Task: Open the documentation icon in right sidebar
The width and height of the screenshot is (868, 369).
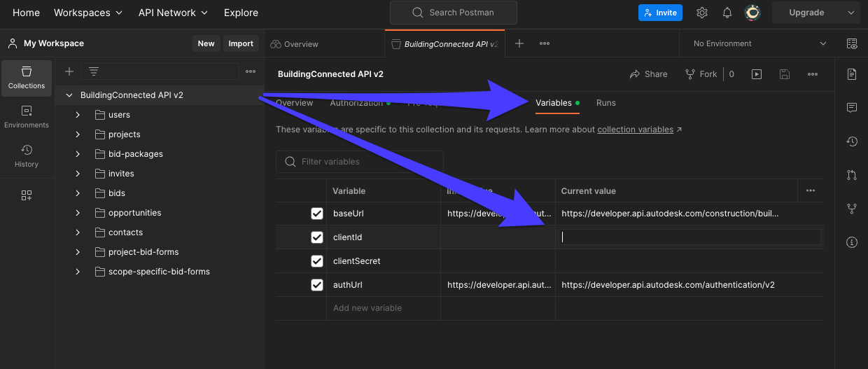Action: pyautogui.click(x=852, y=74)
